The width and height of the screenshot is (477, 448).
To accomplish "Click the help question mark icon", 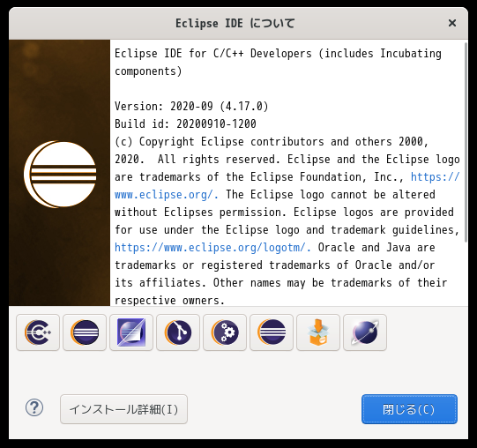I will pos(34,407).
